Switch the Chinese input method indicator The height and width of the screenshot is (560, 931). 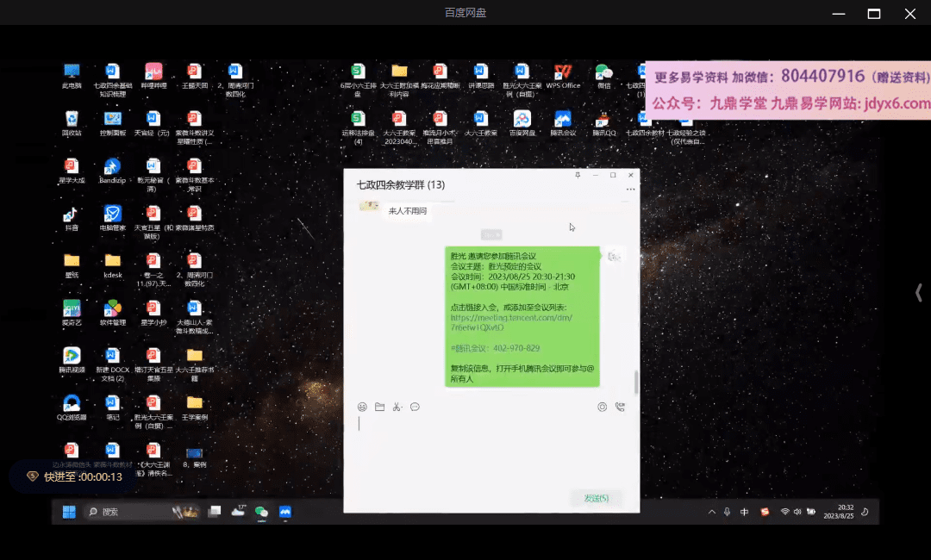(x=745, y=512)
